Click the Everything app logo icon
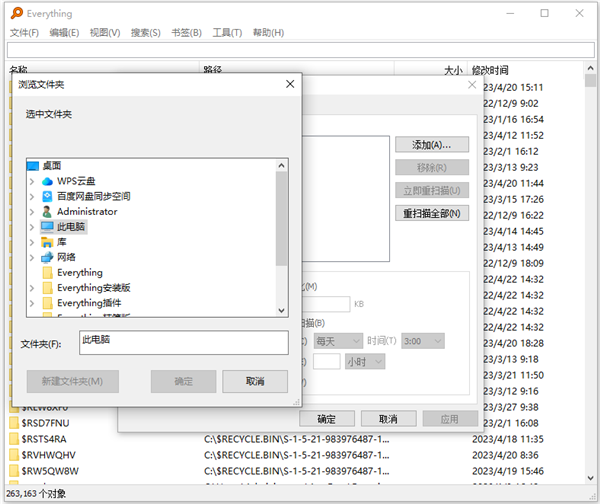Image resolution: width=600 pixels, height=504 pixels. click(x=16, y=13)
